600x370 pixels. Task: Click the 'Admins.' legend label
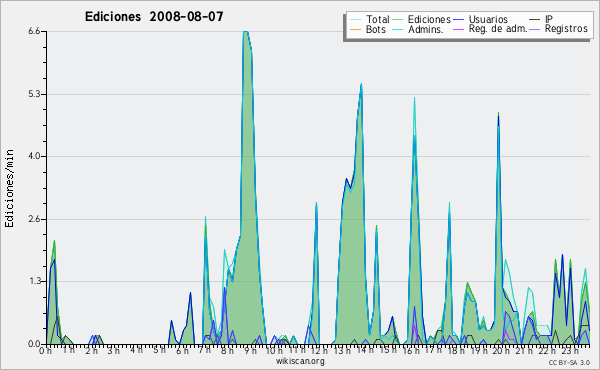tap(426, 29)
